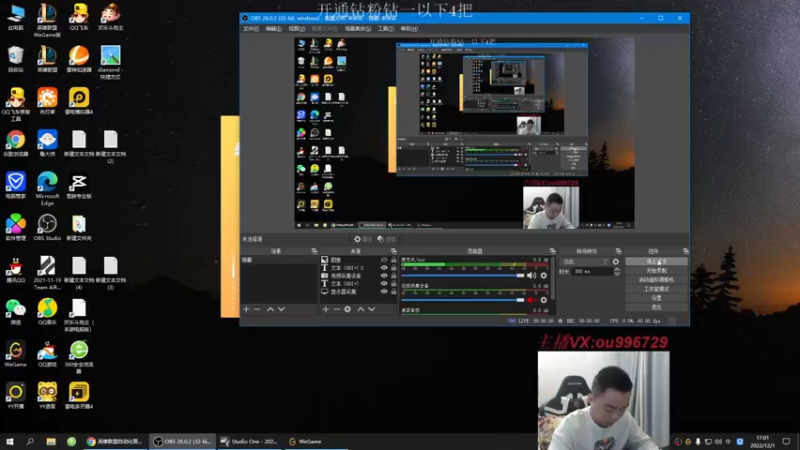Toggle visibility of the 显示器采集 source

[383, 292]
